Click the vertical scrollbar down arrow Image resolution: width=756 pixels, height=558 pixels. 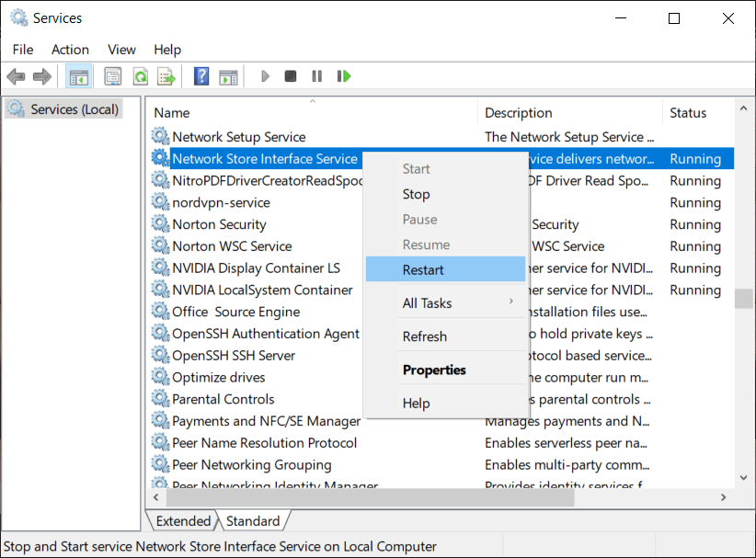pos(743,477)
